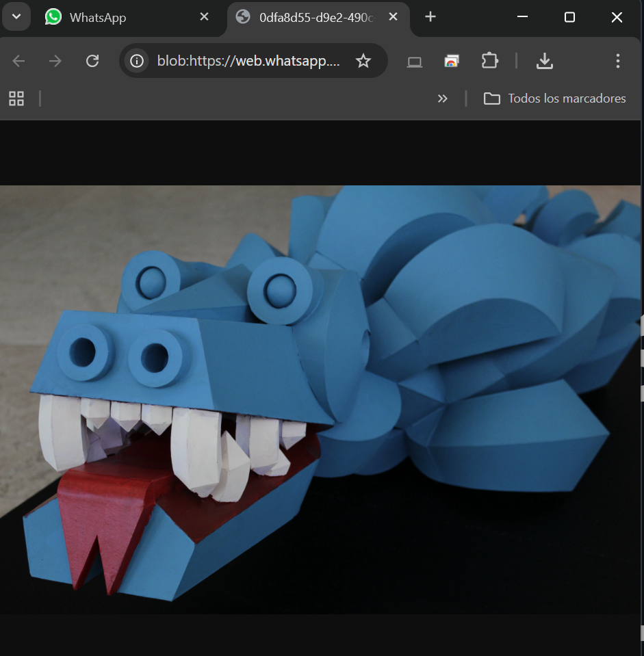Select the 0dfa8d55 blob tab
Image resolution: width=644 pixels, height=656 pixels.
308,18
